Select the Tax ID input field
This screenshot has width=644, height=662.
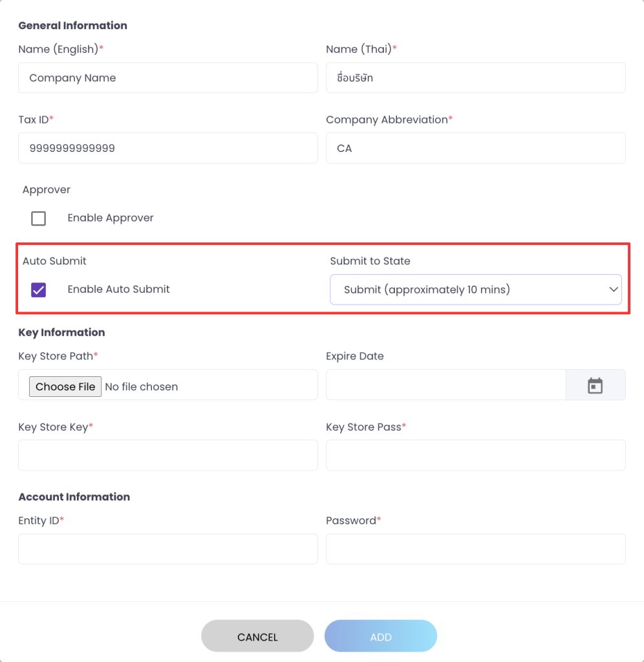click(168, 148)
